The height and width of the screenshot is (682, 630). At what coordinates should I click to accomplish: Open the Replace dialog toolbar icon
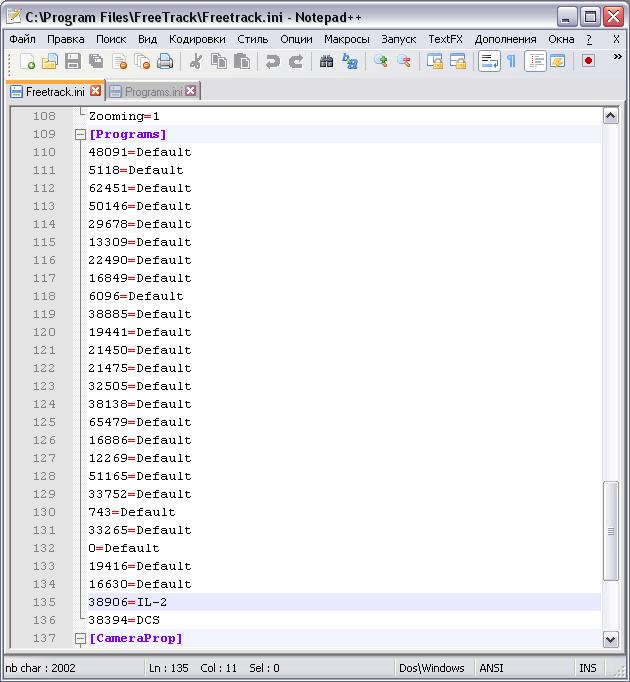pos(349,61)
